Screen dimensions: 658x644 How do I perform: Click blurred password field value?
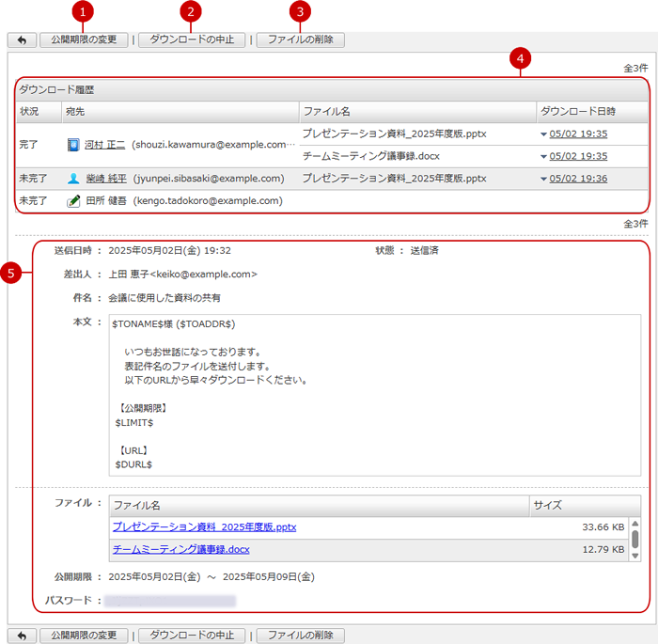(170, 601)
